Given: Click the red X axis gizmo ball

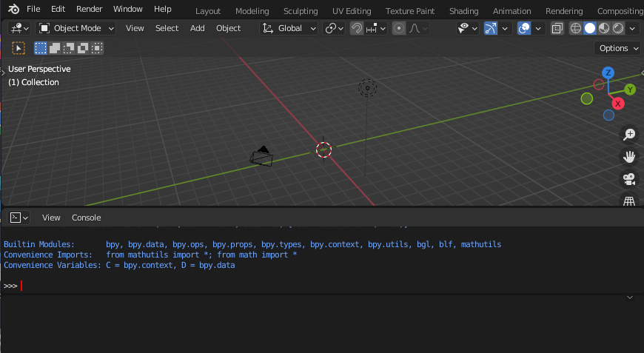Looking at the screenshot, I should point(617,104).
